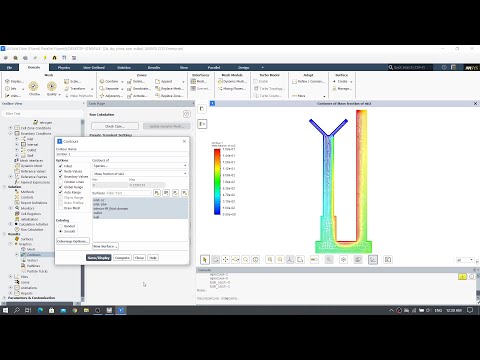Click the Quick Search field in ribbon
This screenshot has height=360, width=480.
(410, 67)
